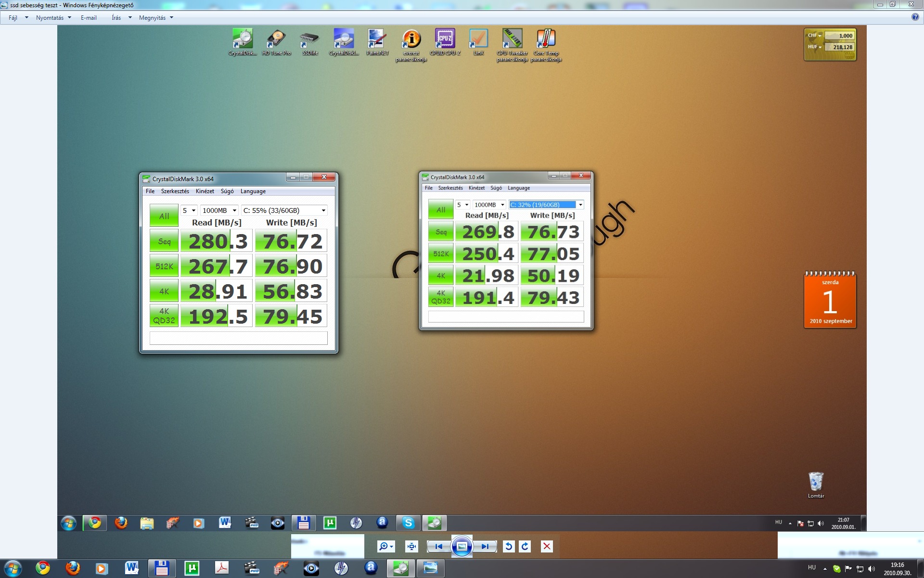Click the E-mail toolbar button
924x578 pixels.
[89, 18]
